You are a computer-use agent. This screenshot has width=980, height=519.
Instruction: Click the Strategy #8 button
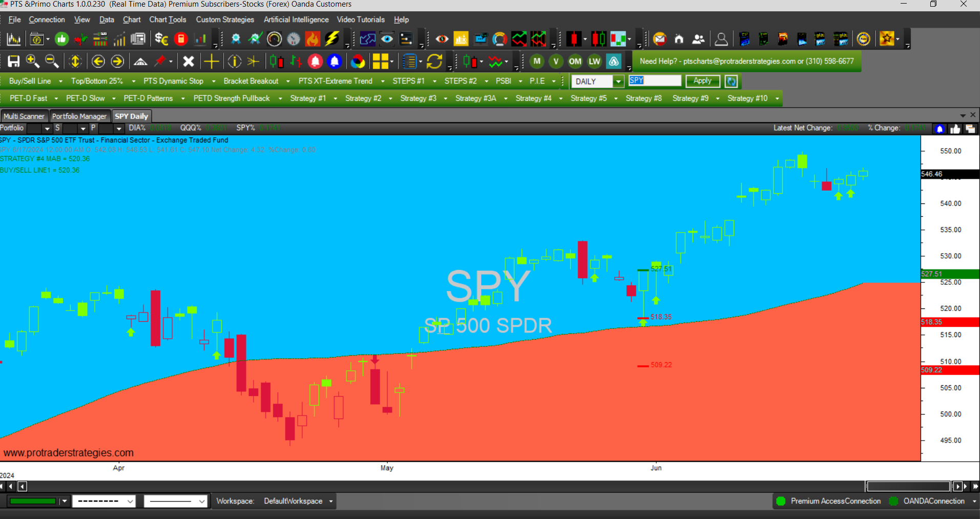pyautogui.click(x=643, y=98)
